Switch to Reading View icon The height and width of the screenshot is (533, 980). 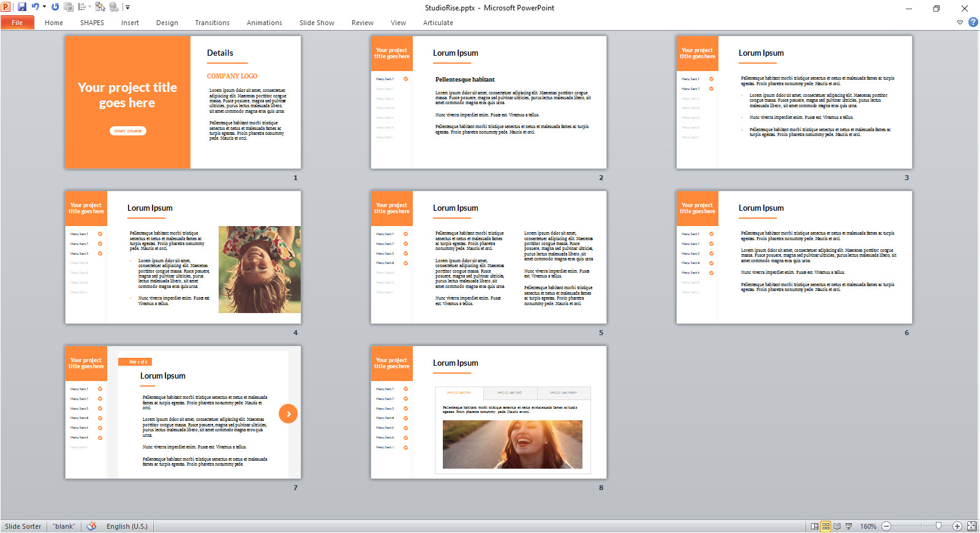click(x=837, y=526)
